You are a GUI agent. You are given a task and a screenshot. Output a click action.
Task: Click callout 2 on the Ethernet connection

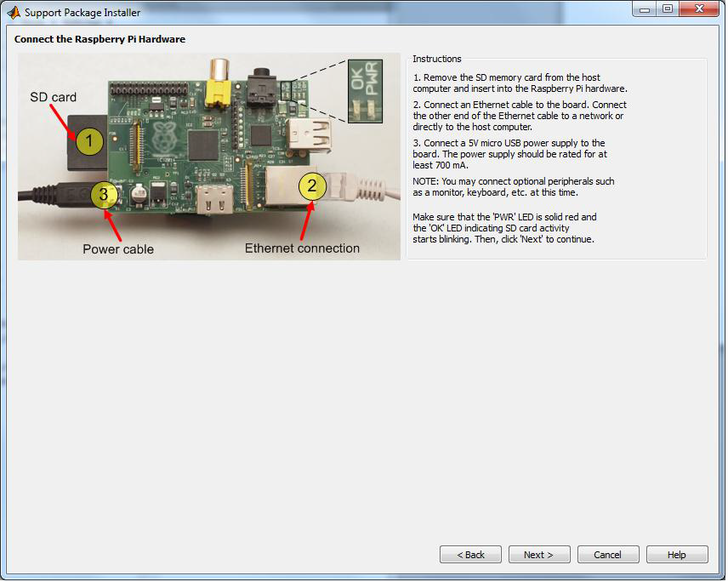tap(311, 186)
